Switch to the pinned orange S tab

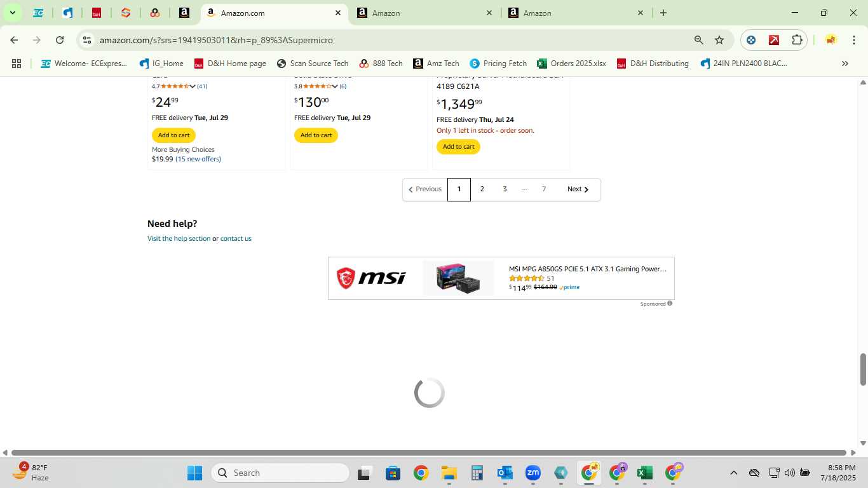(x=126, y=13)
